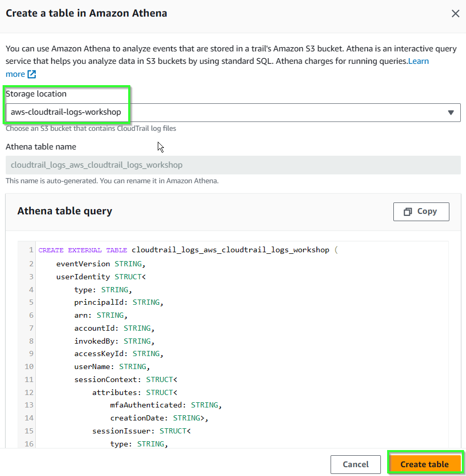This screenshot has width=466, height=476.
Task: Click the Create table button
Action: (x=424, y=465)
